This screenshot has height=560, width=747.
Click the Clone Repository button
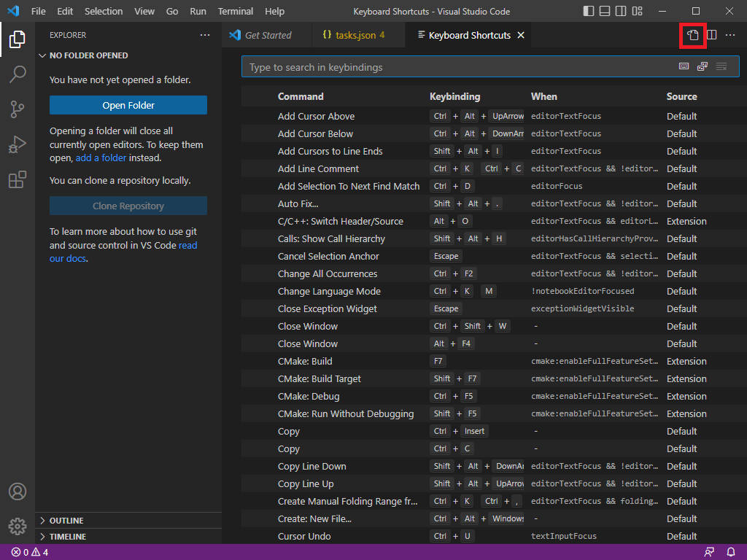(128, 206)
